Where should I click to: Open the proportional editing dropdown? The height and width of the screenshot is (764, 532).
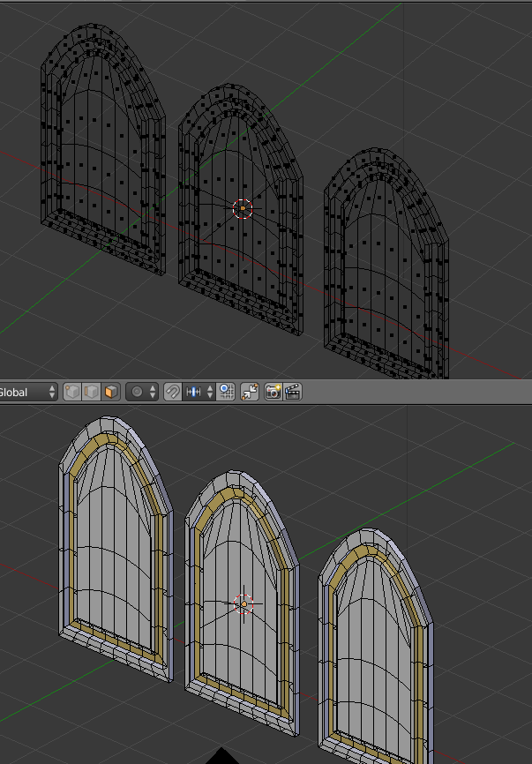(142, 392)
